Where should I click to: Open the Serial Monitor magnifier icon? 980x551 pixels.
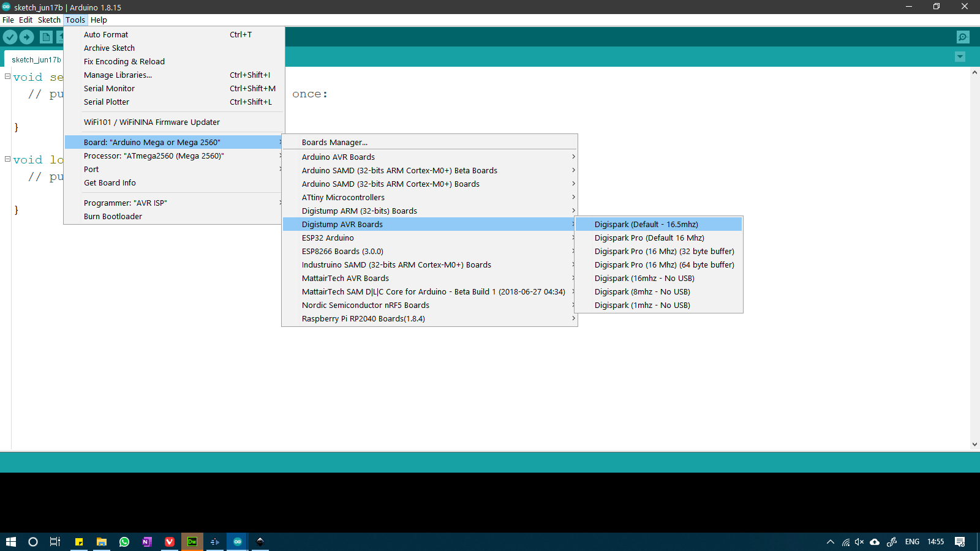point(963,37)
